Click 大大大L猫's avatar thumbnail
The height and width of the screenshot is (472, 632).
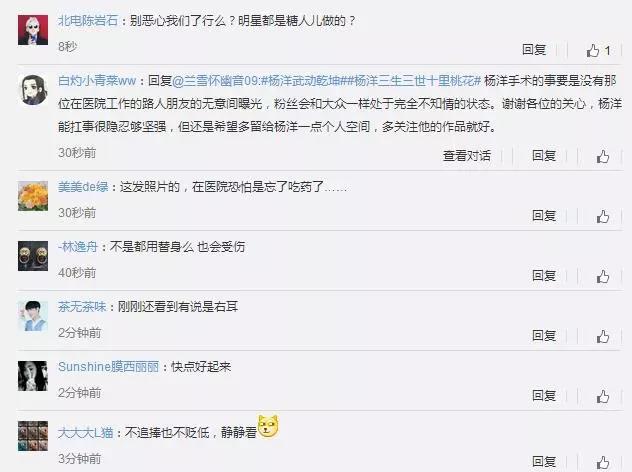coord(33,436)
